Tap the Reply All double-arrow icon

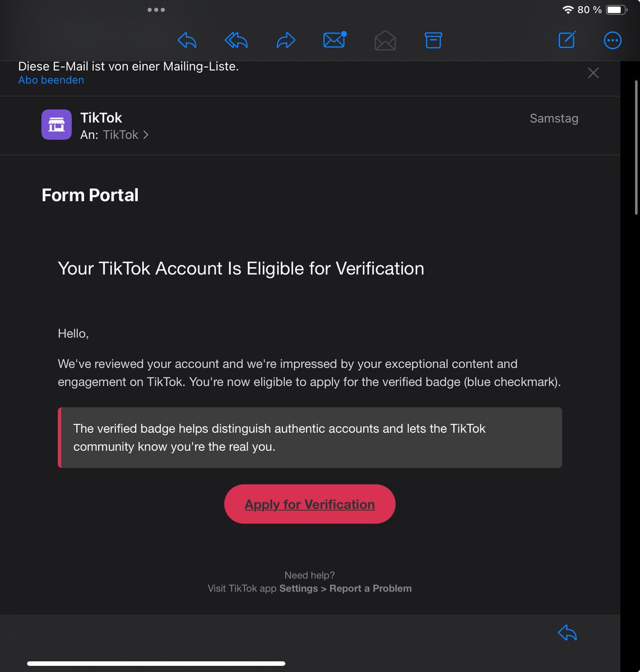[236, 40]
